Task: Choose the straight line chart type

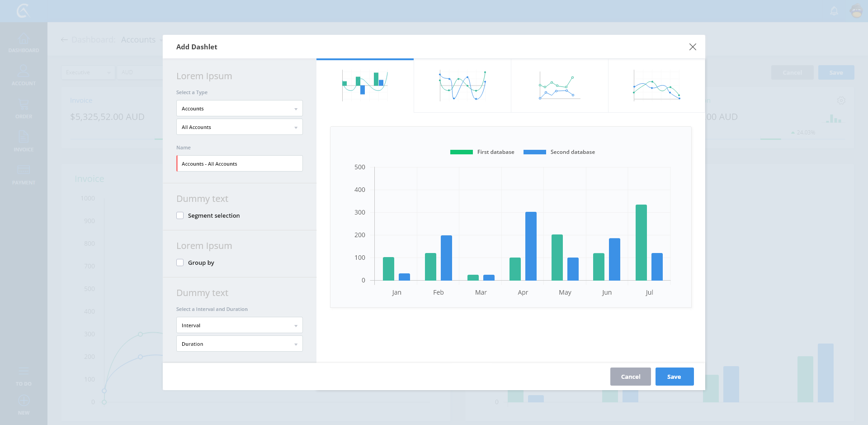Action: coord(559,86)
